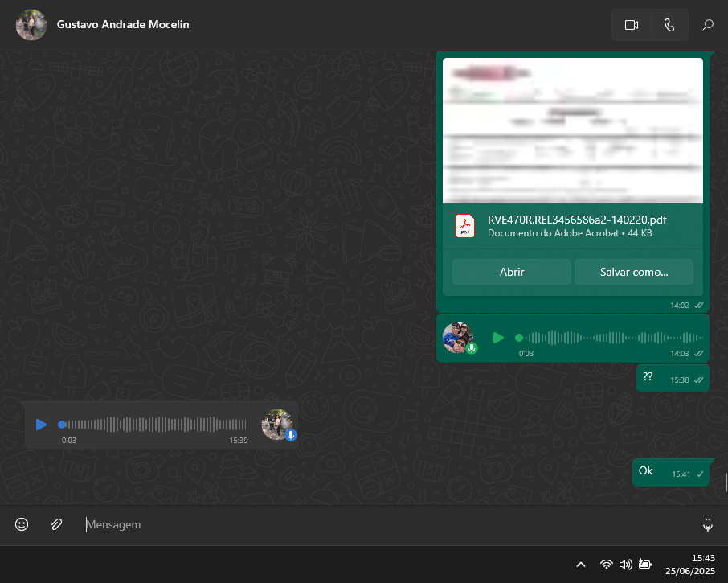Click the attach file paperclip icon
Screen dimensions: 728x583
[x=56, y=524]
